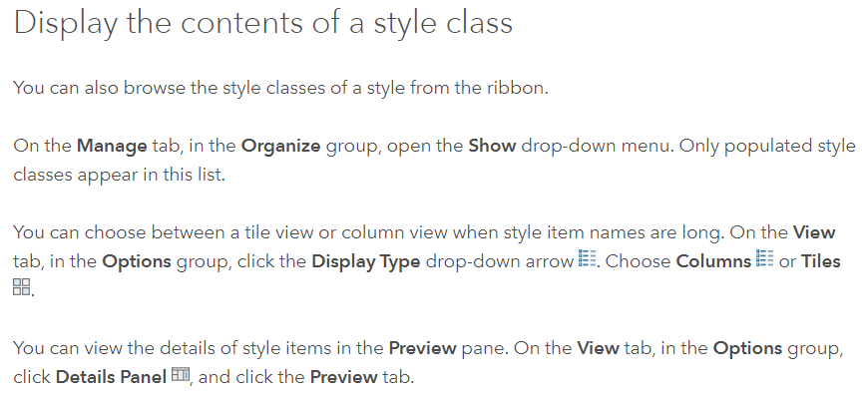Click the Tiles four-squares icon

click(x=22, y=287)
